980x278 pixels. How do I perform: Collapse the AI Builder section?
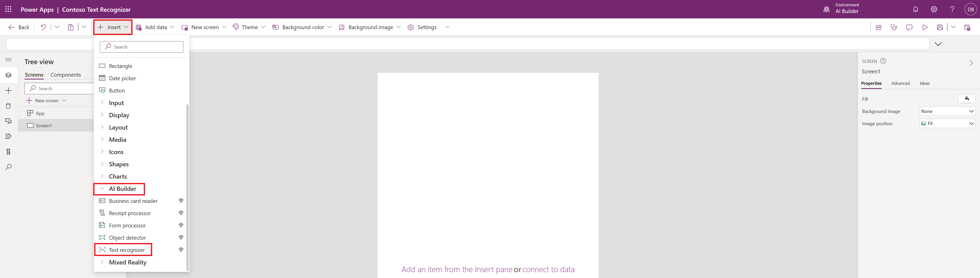pyautogui.click(x=102, y=189)
